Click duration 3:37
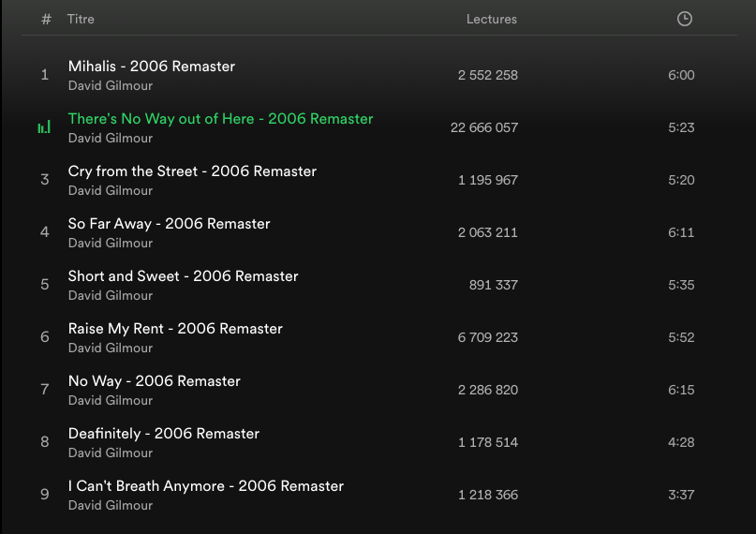Image resolution: width=756 pixels, height=534 pixels. tap(681, 496)
